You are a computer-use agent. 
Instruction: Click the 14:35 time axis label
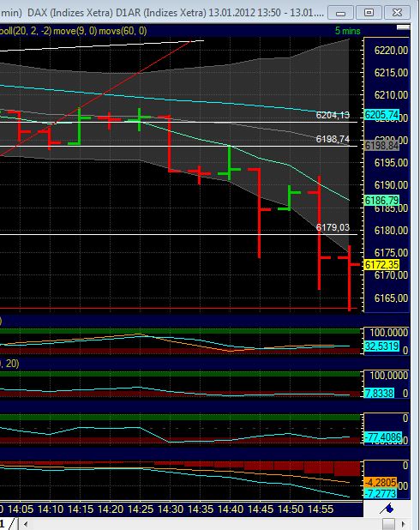pos(201,509)
